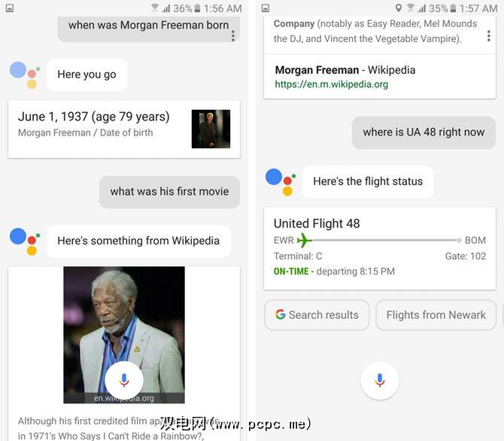Tap the 'Terminal: C' text
Screen dimensions: 504x441
click(298, 256)
